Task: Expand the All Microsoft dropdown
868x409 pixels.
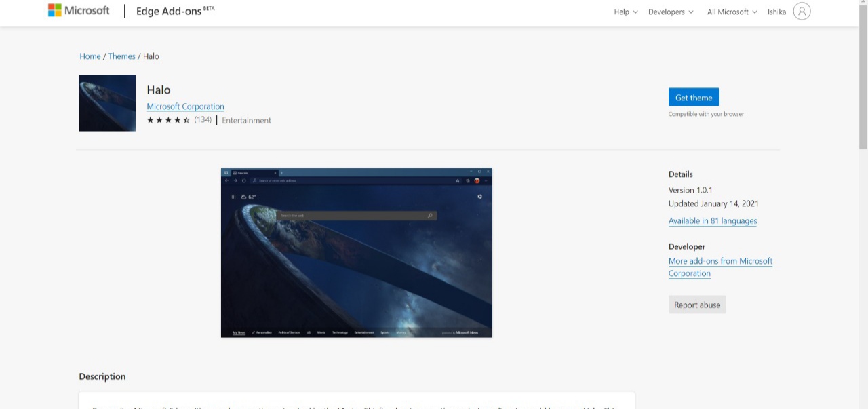Action: pos(732,12)
